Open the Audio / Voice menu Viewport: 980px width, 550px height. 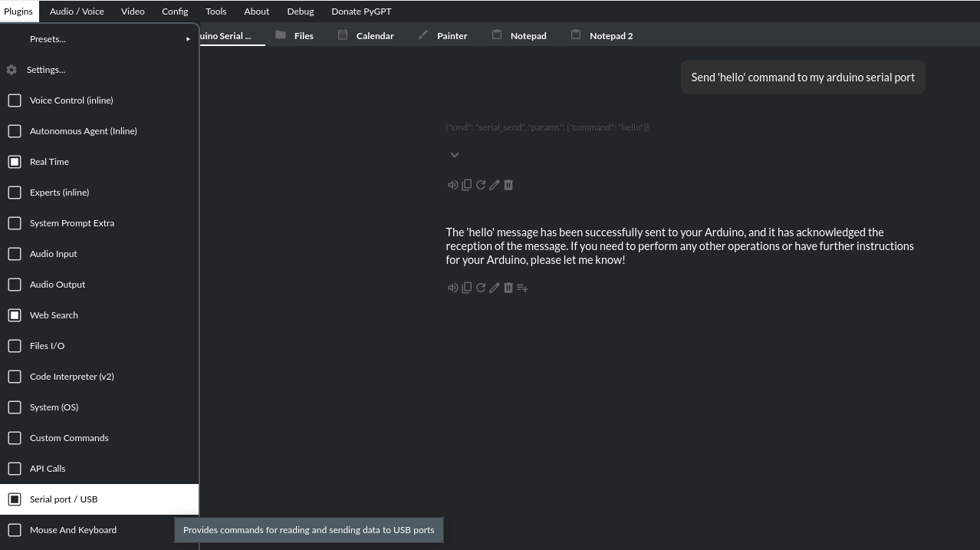[77, 12]
